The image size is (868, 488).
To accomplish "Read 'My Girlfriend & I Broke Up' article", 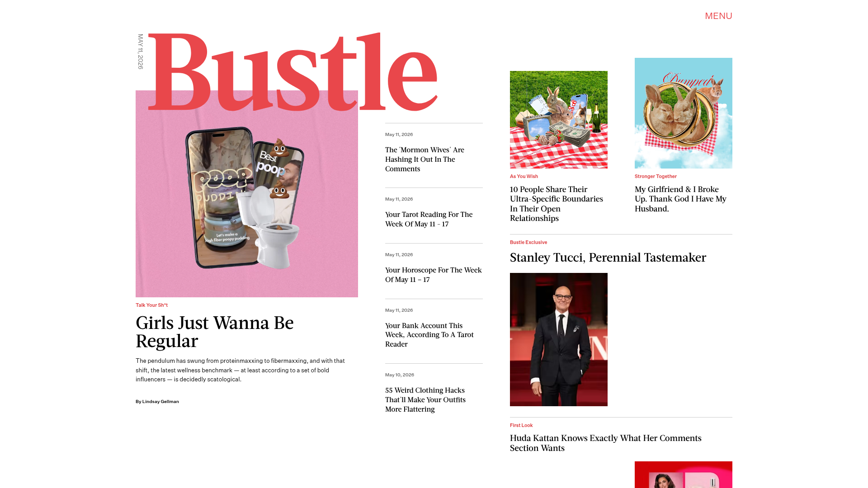I will pos(680,199).
